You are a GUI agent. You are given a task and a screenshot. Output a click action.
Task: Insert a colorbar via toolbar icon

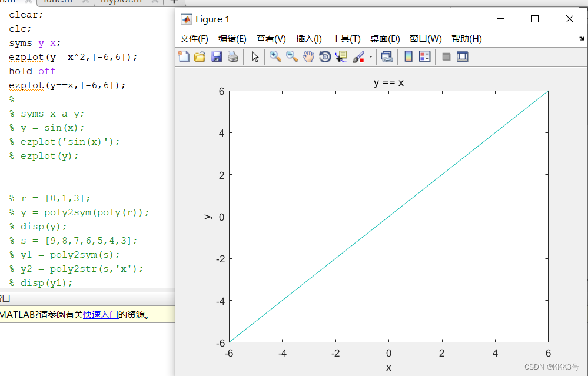click(408, 56)
